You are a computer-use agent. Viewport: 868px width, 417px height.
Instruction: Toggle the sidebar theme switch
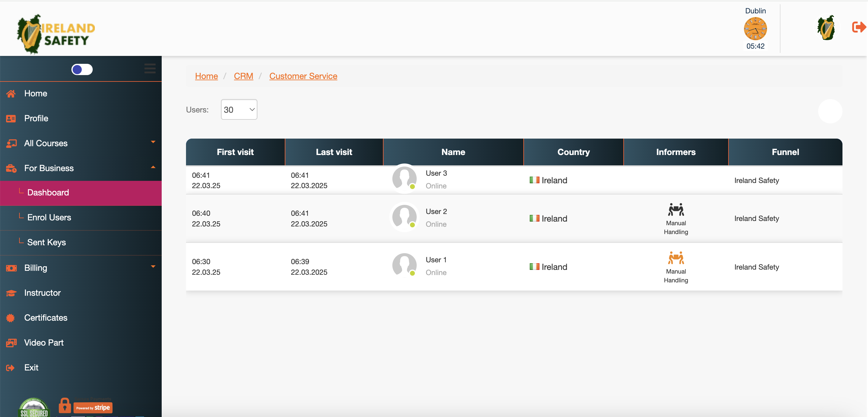(82, 69)
